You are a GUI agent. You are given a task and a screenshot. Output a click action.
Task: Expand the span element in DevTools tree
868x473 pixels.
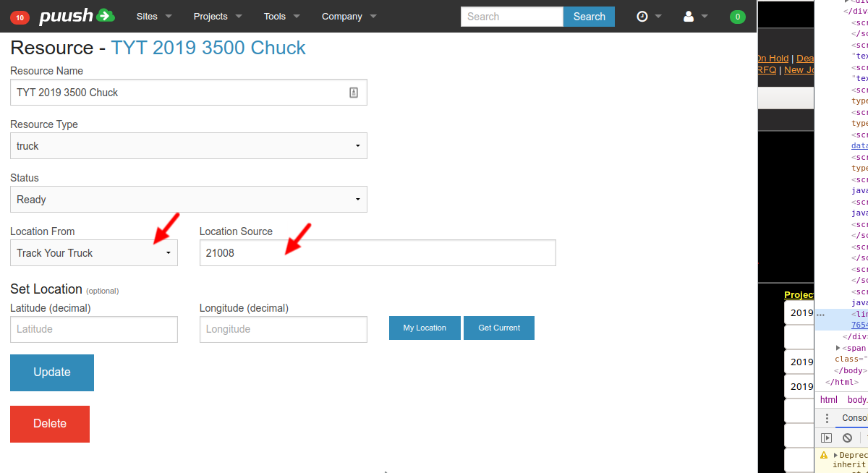838,348
